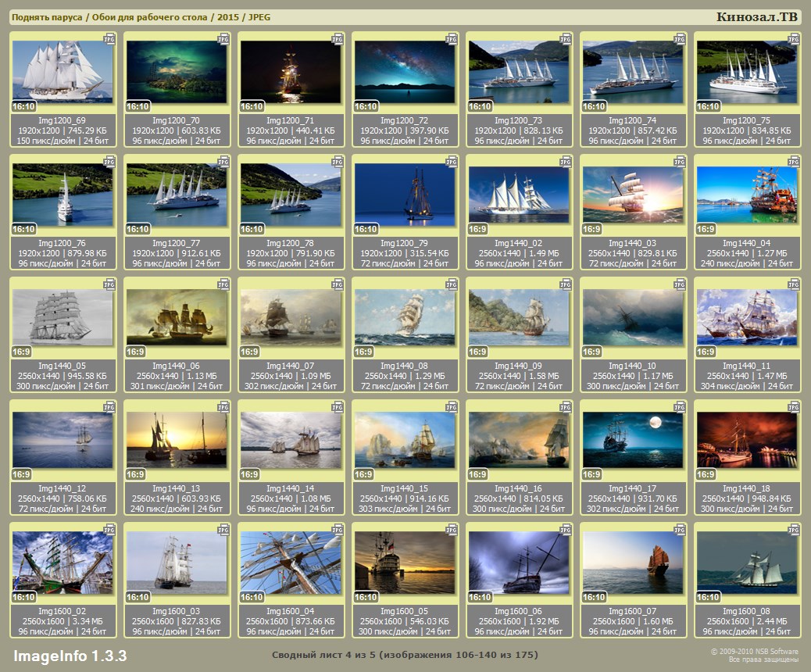Viewport: 811px width, 672px height.
Task: Click the 16:9 ratio badge on Img1440_11
Action: coord(706,352)
